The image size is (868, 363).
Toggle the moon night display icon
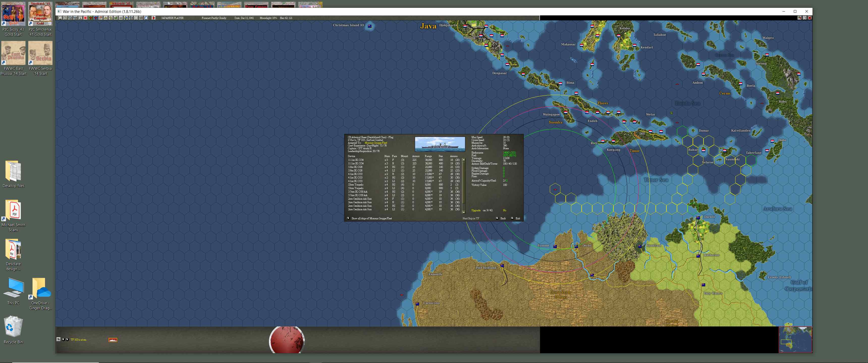(x=146, y=18)
